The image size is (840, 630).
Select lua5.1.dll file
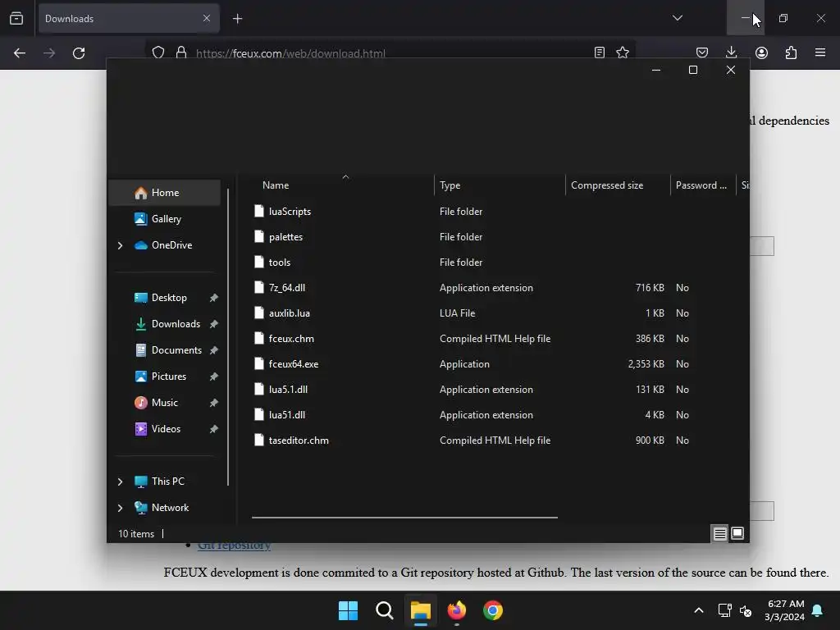[x=288, y=390]
